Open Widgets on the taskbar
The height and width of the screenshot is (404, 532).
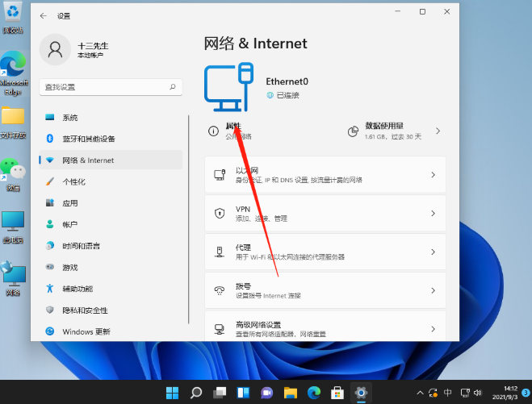click(x=243, y=393)
